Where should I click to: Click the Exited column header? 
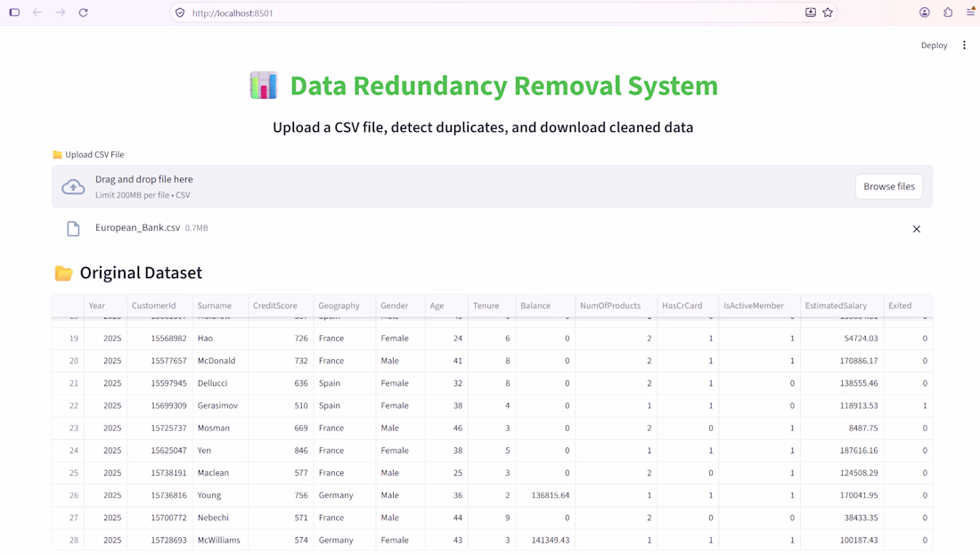908,306
